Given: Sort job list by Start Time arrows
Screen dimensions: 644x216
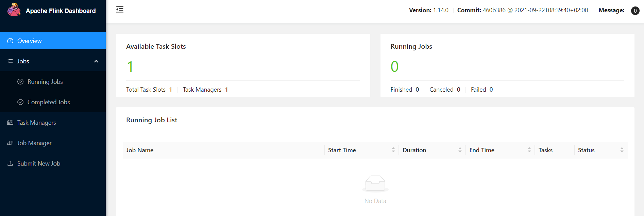Looking at the screenshot, I should click(393, 150).
